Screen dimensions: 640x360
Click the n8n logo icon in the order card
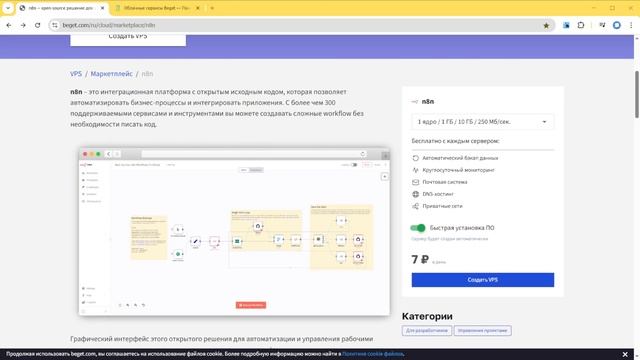pyautogui.click(x=415, y=102)
